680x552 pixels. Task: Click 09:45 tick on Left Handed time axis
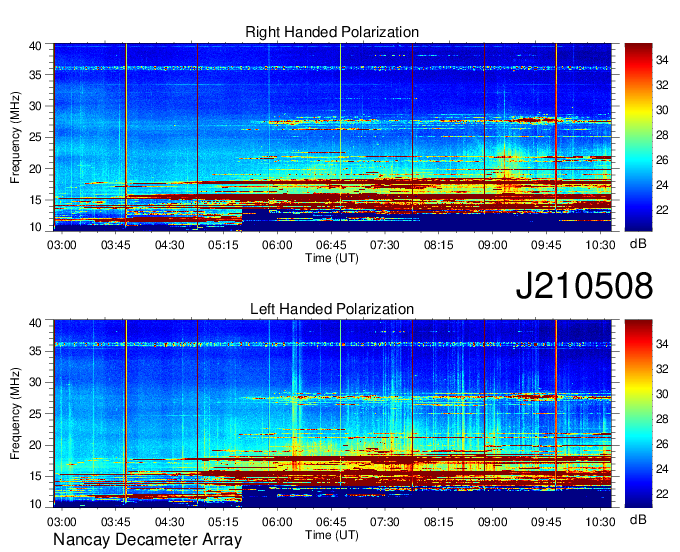[x=546, y=522]
